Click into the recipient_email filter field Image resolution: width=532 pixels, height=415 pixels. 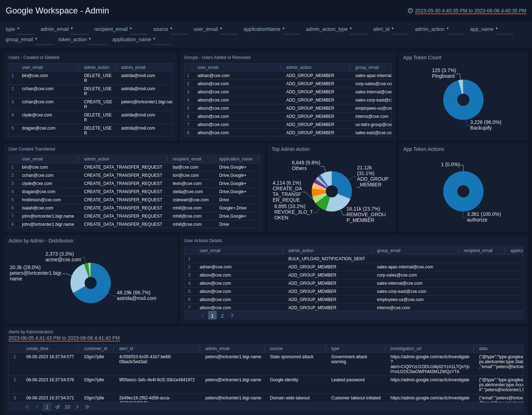[x=138, y=31]
